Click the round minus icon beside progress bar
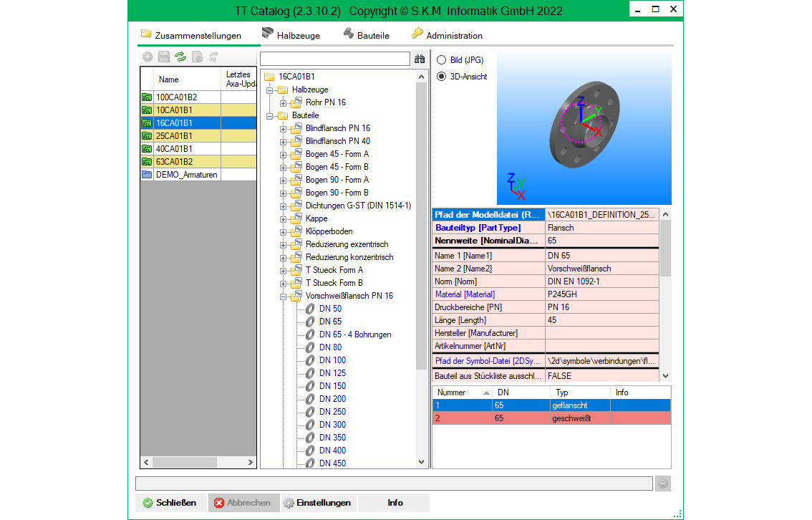 pos(663,483)
